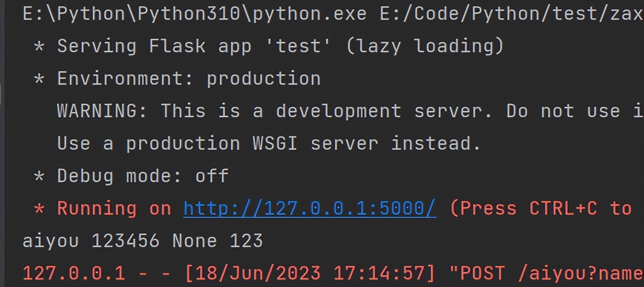The image size is (644, 287).
Task: Click the "(lazy loading)" text
Action: (x=425, y=46)
